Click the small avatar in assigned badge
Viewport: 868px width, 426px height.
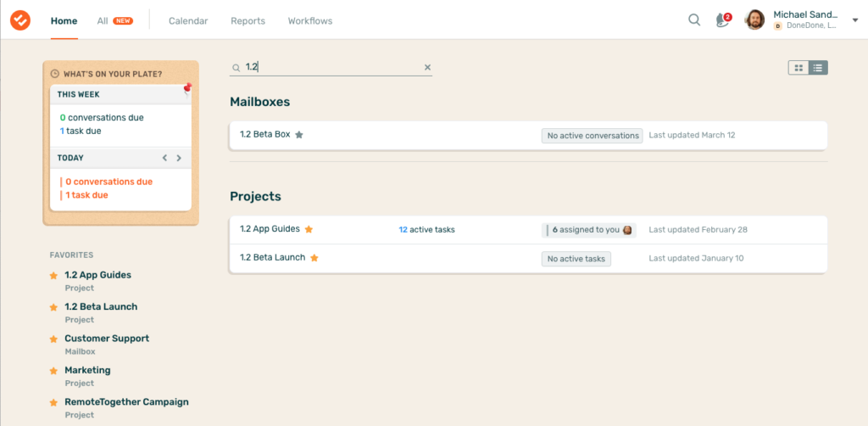pos(627,230)
